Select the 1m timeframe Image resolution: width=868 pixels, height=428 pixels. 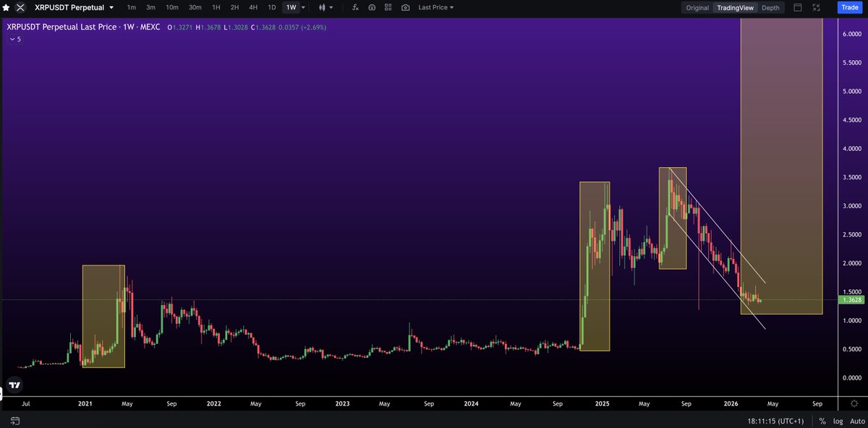coord(131,7)
